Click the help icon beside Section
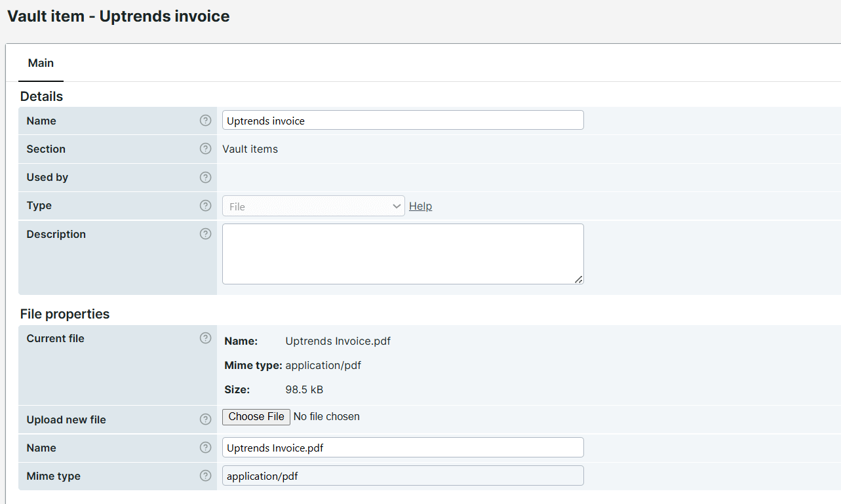The height and width of the screenshot is (504, 841). pos(206,149)
